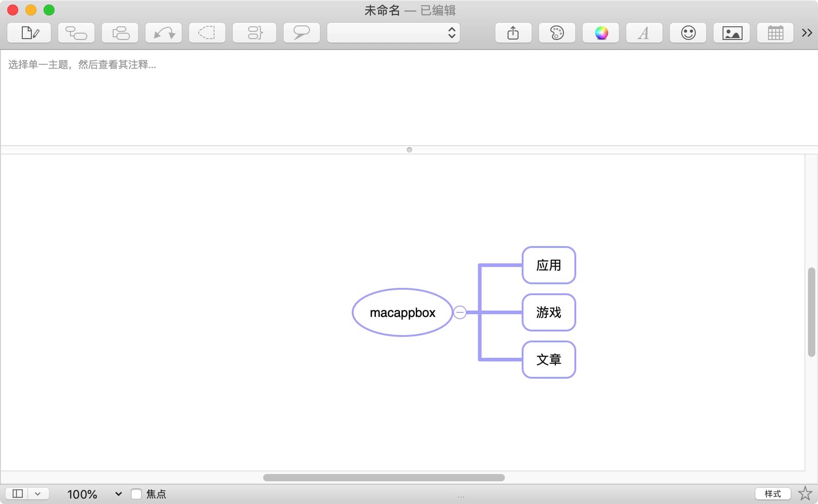Select the boundary tool in the toolbar
Viewport: 818px width, 504px height.
(207, 33)
